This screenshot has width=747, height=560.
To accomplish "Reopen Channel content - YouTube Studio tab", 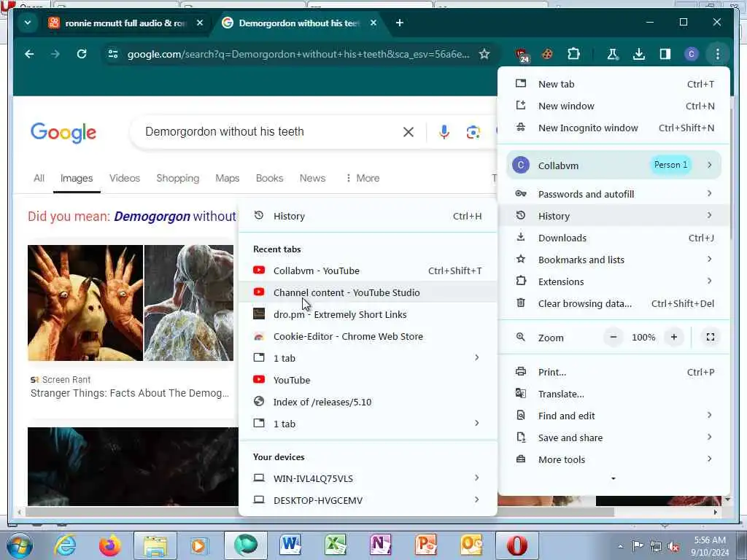I will (368, 292).
